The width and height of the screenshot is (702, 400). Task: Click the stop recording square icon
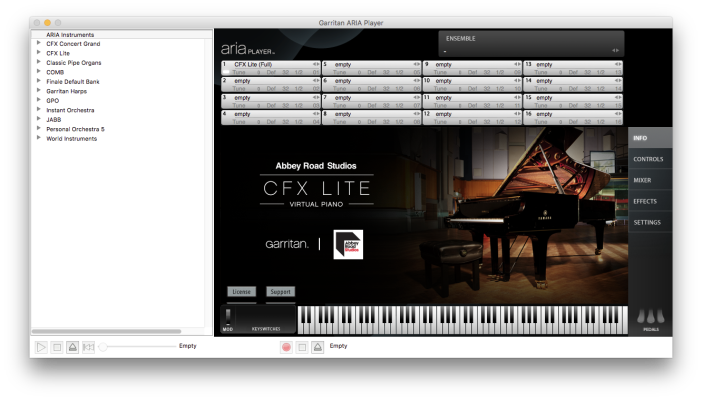pos(302,347)
